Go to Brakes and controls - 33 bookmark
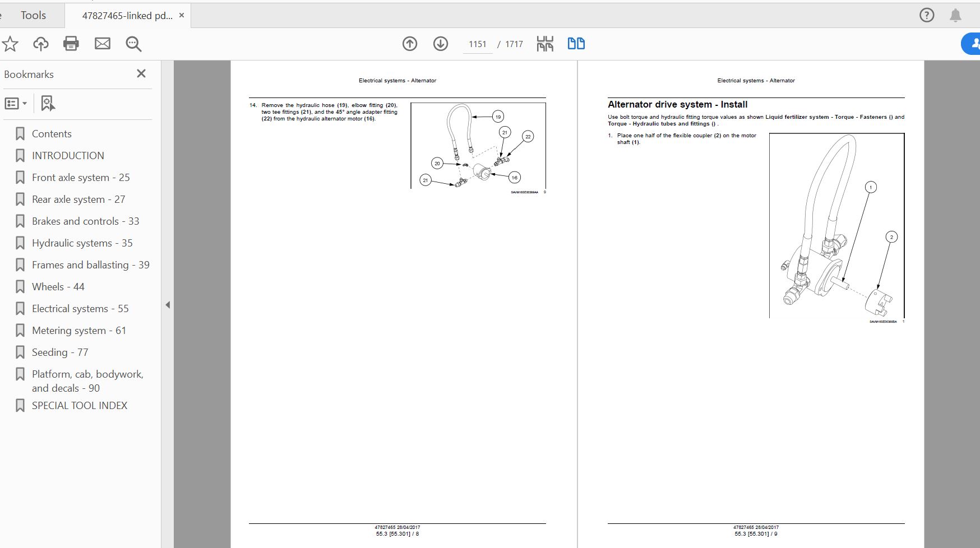The width and height of the screenshot is (980, 548). [85, 221]
